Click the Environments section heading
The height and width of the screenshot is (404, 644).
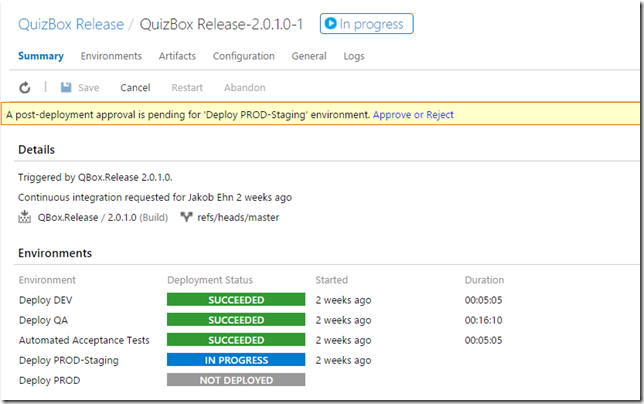coord(55,253)
